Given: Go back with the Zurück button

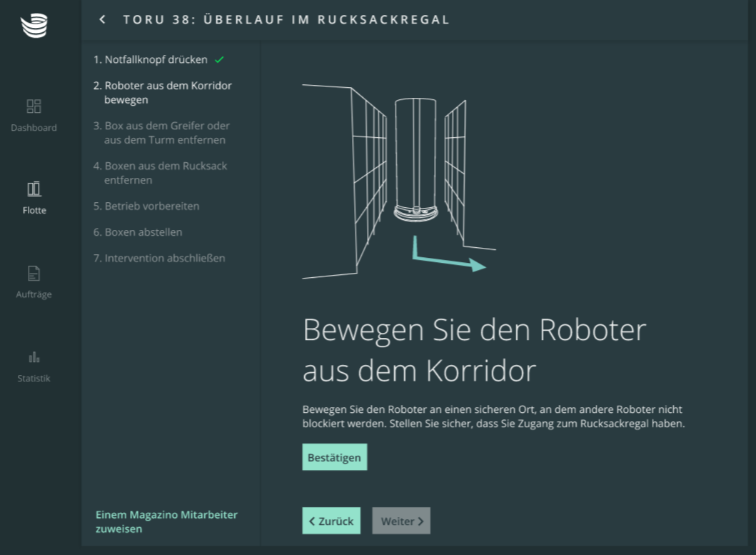Looking at the screenshot, I should coord(331,521).
